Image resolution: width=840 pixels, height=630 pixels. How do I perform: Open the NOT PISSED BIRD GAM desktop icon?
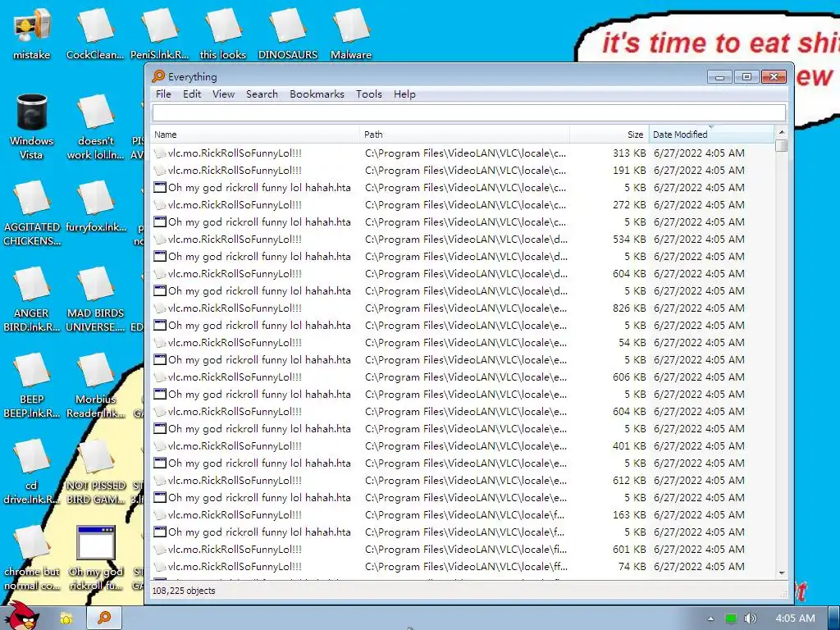coord(96,472)
